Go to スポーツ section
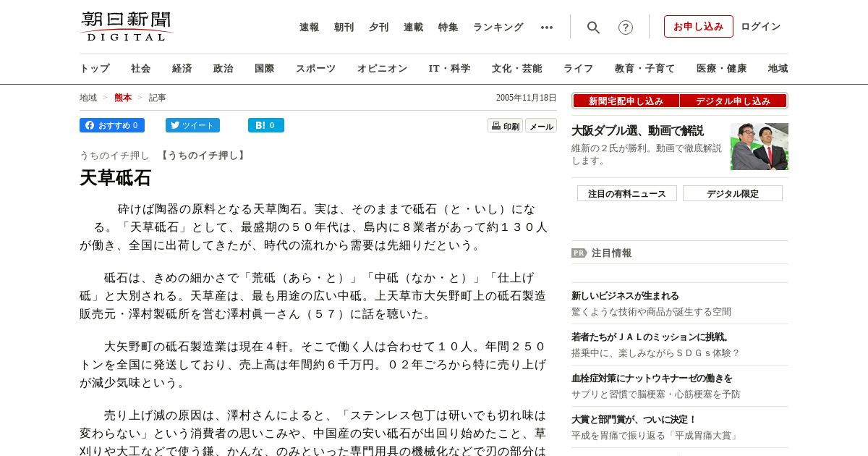 [315, 69]
